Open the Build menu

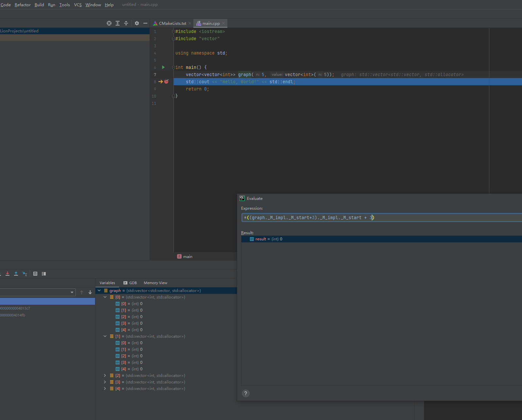[x=39, y=5]
